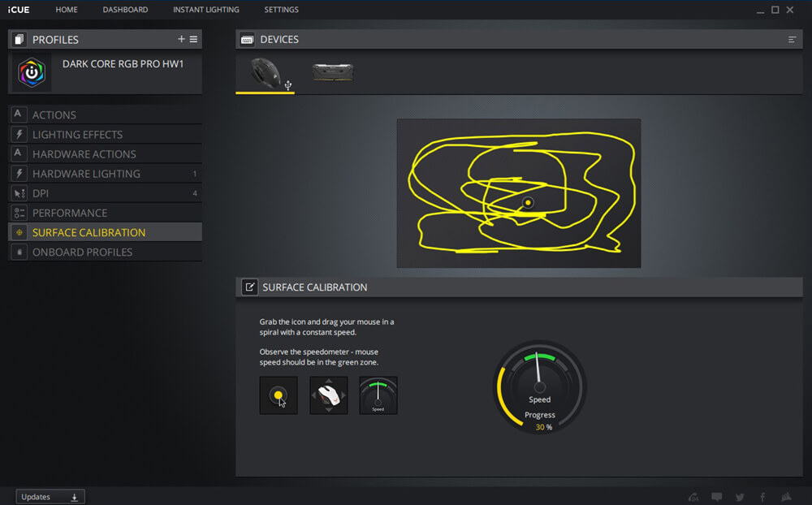Open the Facebook link icon
The height and width of the screenshot is (505, 812).
pyautogui.click(x=762, y=497)
